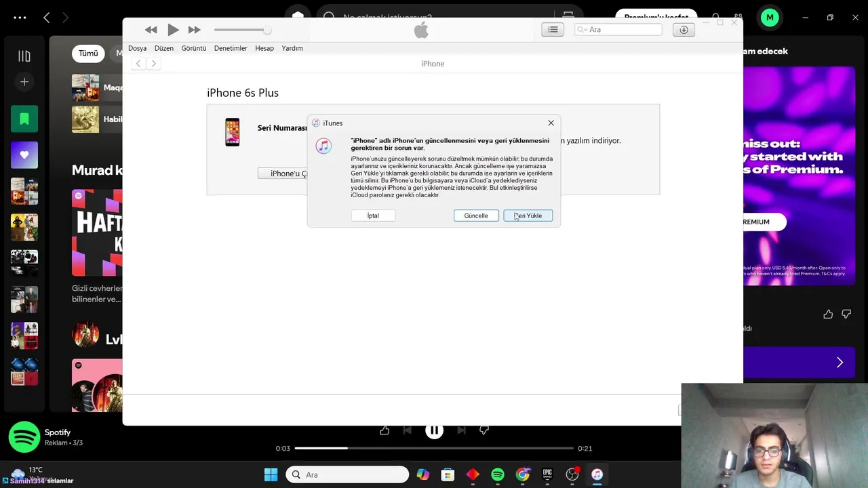Image resolution: width=868 pixels, height=488 pixels.
Task: Open the Habil playlist row
Action: (97, 119)
